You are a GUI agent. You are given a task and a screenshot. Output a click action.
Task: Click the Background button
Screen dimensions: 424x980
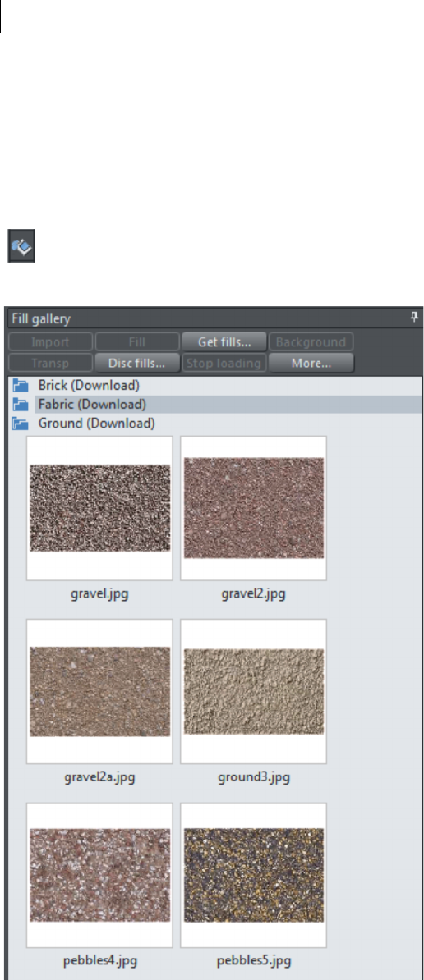[311, 342]
